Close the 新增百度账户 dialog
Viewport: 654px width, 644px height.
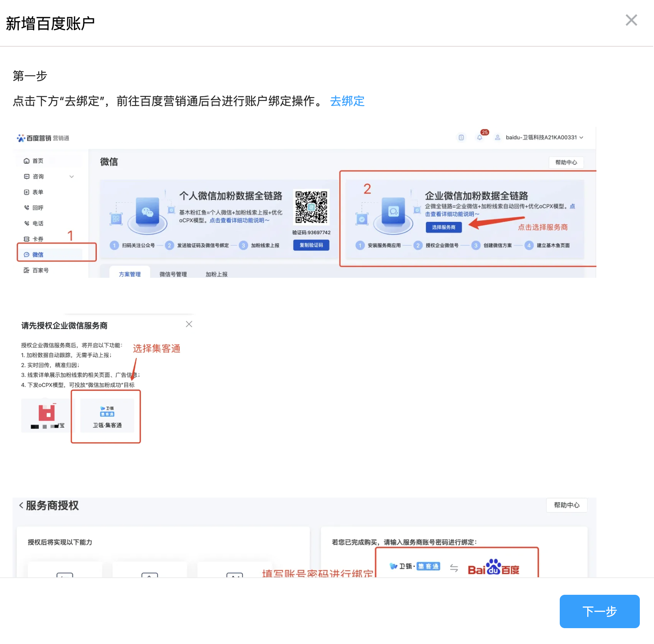(631, 20)
